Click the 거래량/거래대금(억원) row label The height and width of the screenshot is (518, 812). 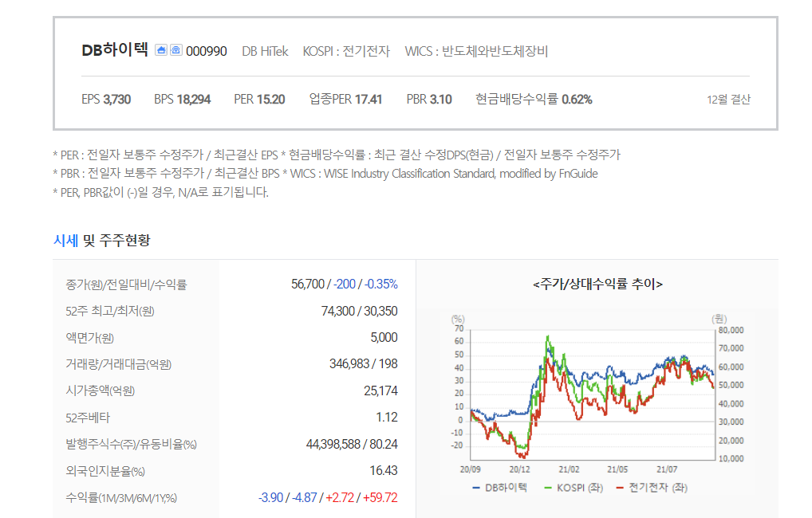point(118,364)
